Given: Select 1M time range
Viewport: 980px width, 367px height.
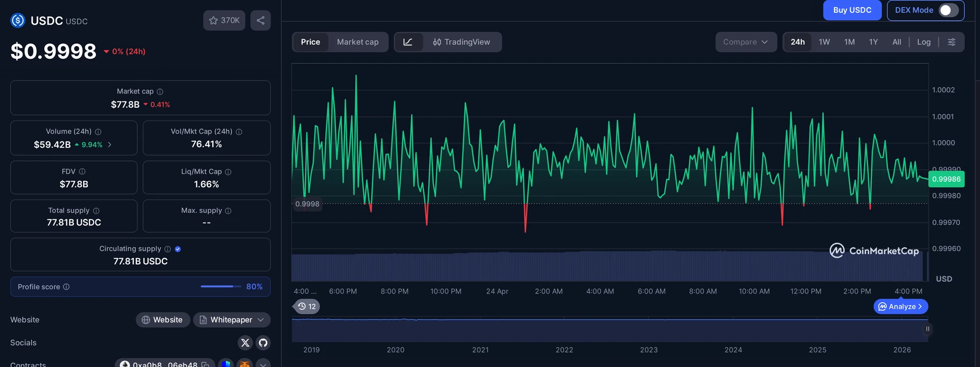Looking at the screenshot, I should [849, 42].
